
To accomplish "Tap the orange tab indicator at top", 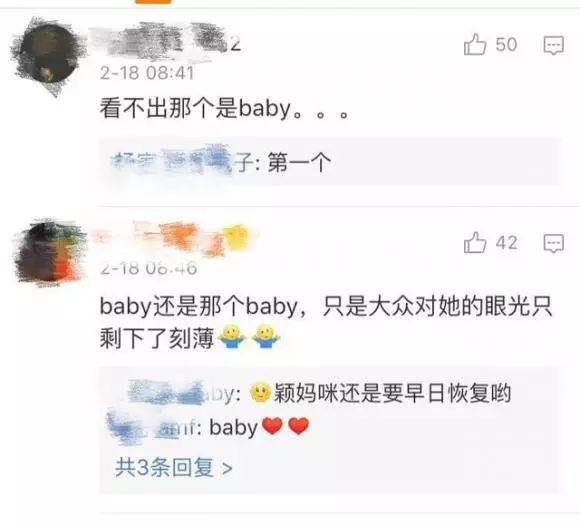I will tap(153, 1).
